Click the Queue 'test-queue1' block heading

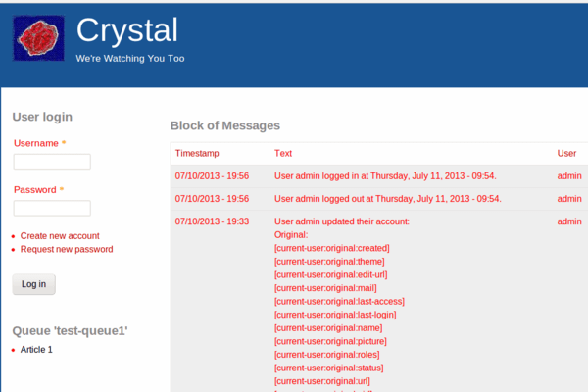[x=71, y=331]
